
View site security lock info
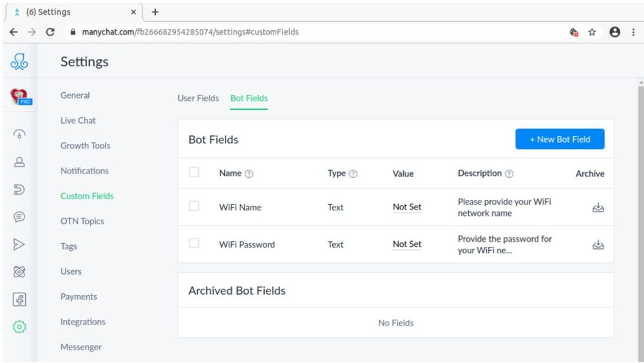click(x=73, y=32)
